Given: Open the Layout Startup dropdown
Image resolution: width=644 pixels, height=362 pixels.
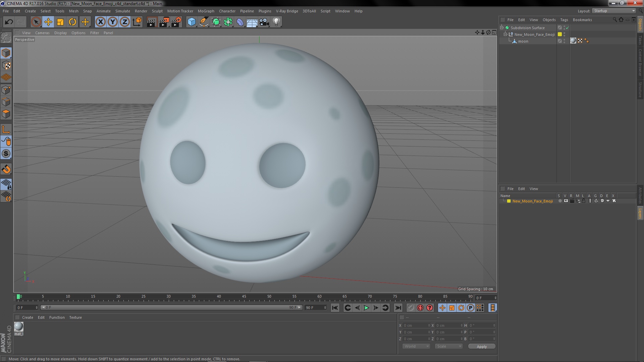Looking at the screenshot, I should 614,11.
